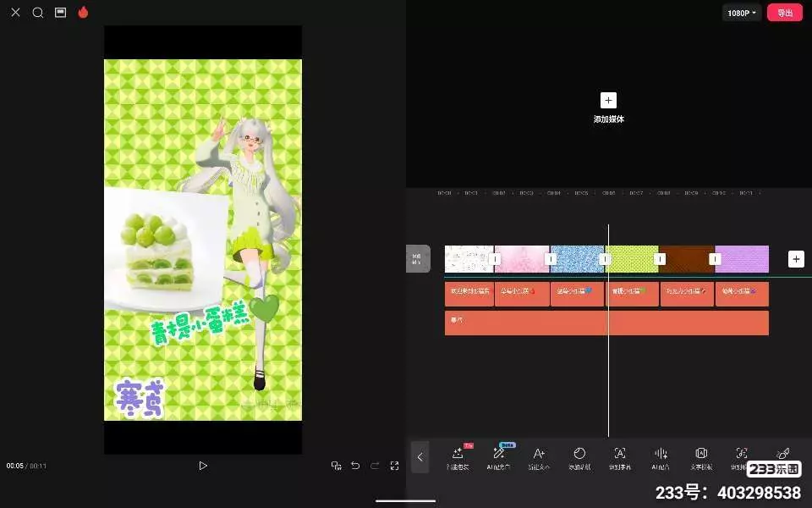Select the grape 葡萄小蛋糕 text clip
Screen dimensions: 812x508
click(742, 294)
